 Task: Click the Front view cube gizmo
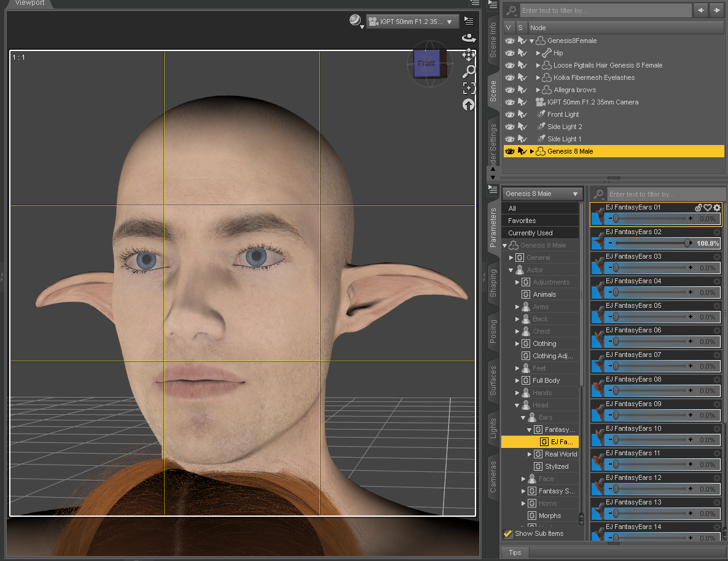pos(427,64)
